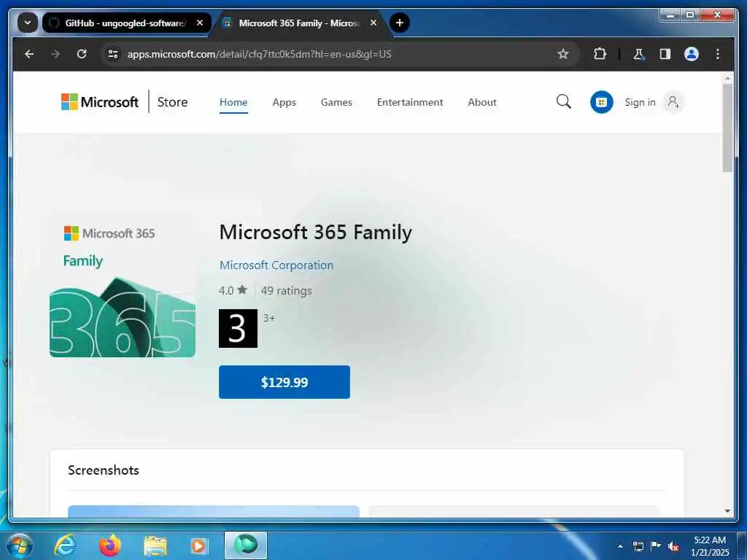Click the muted volume tray icon
Screen dimensions: 747x560
[x=673, y=547]
